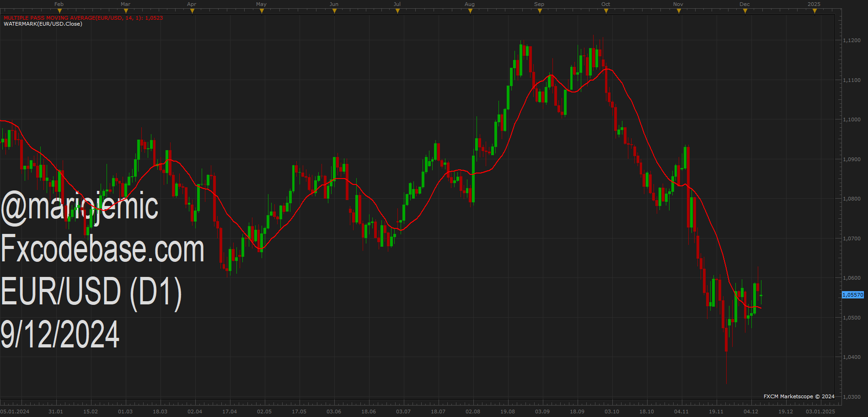Viewport: 868px width, 417px height.
Task: Click the Dec month marker triangle
Action: coord(745,11)
